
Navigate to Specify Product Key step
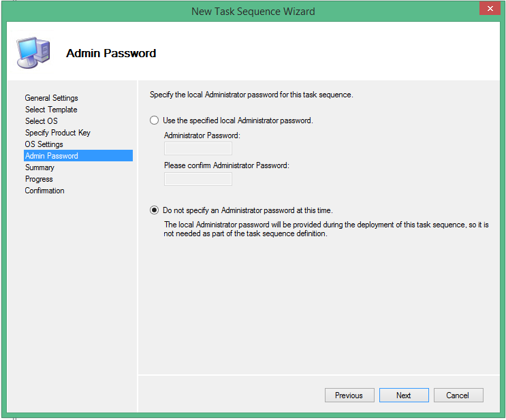coord(58,133)
